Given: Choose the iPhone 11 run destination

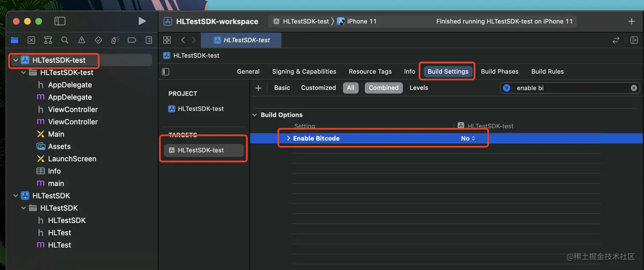Looking at the screenshot, I should 357,21.
